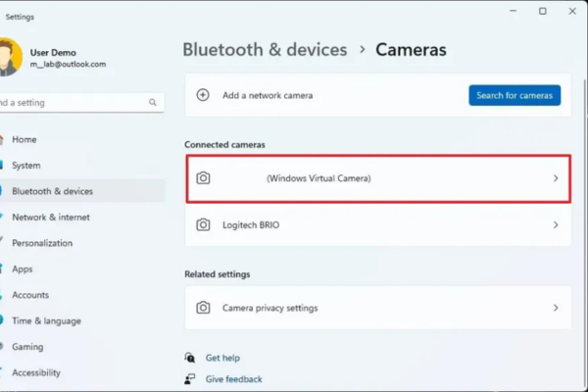The width and height of the screenshot is (588, 392).
Task: Click the search magnifier icon
Action: pyautogui.click(x=152, y=102)
